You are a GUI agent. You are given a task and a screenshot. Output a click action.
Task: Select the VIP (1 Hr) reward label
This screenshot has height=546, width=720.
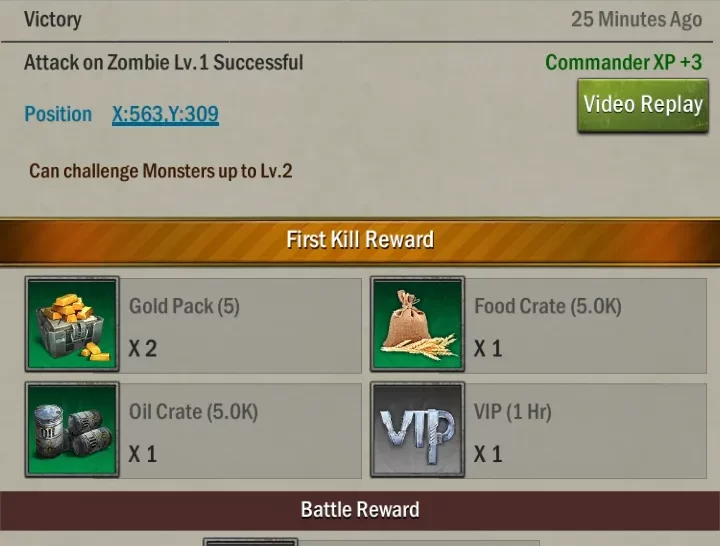[x=512, y=412]
